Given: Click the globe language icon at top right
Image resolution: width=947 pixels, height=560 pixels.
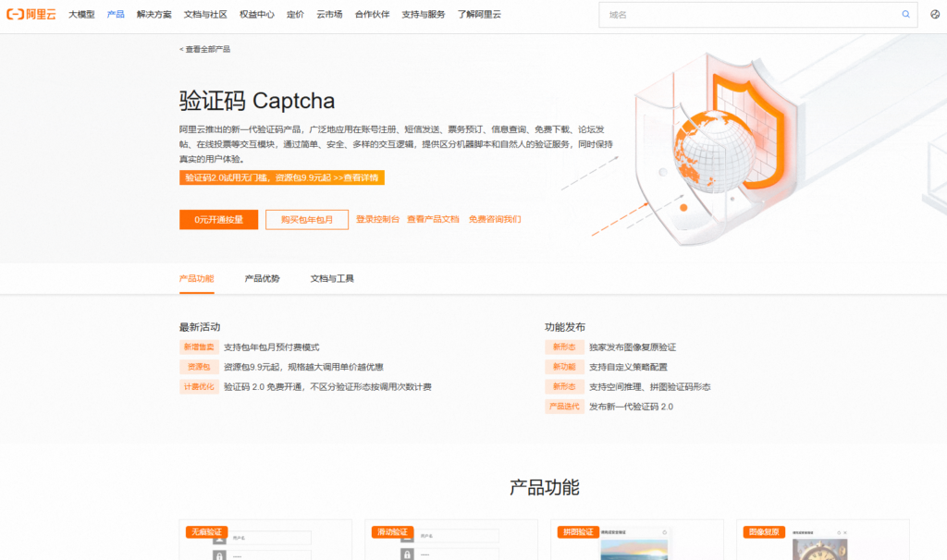Looking at the screenshot, I should (x=933, y=15).
